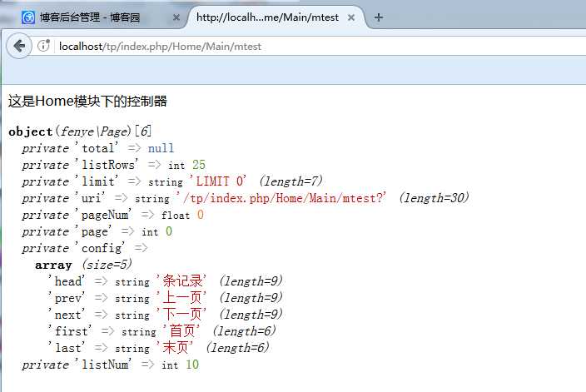Click the heading 这是Home模块下的控制器
Screen dimensions: 586x392
[x=87, y=102]
